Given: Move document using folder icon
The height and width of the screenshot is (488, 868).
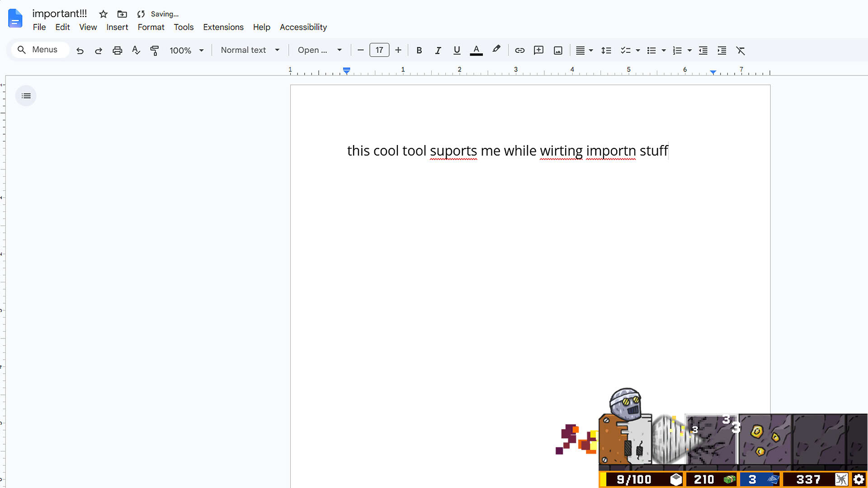Looking at the screenshot, I should [x=122, y=14].
